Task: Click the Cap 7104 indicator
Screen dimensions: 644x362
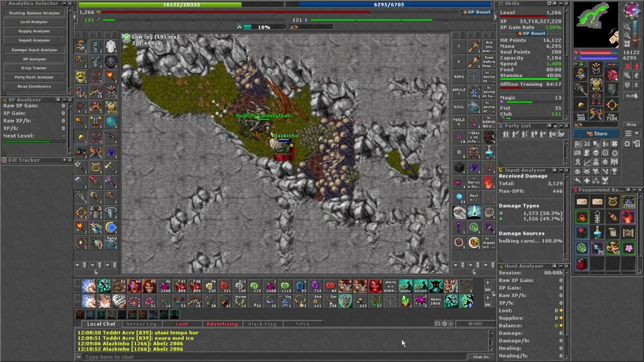Action: coord(612,116)
